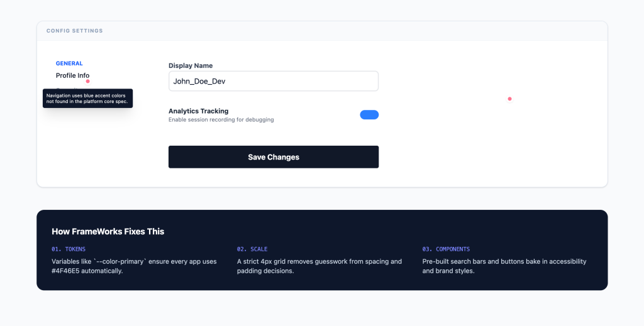This screenshot has width=644, height=326.
Task: Click the pink annotation dot beside Profile Info
Action: [x=88, y=81]
